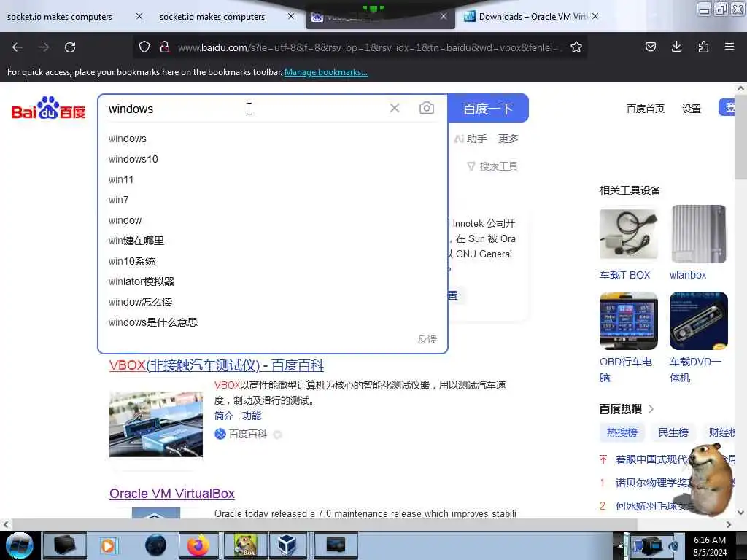Screen dimensions: 747x560
Task: Close the Downloads Oracle VM tab
Action: (x=595, y=16)
